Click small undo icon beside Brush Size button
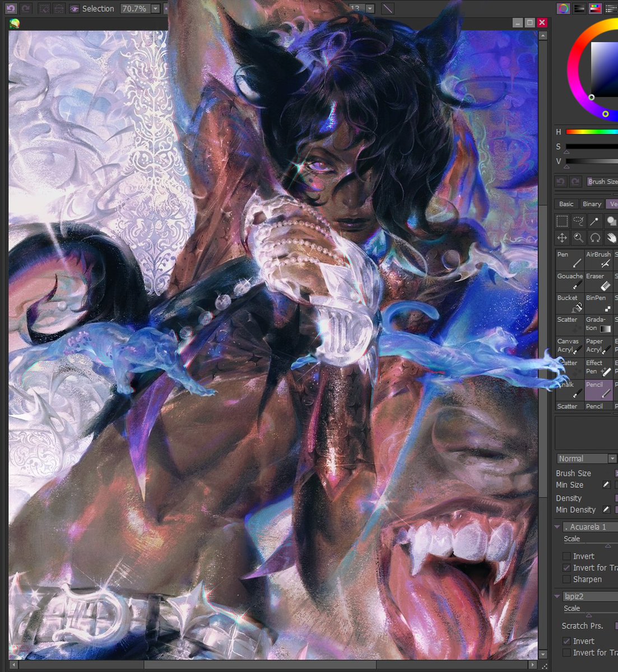This screenshot has height=672, width=618. [x=560, y=181]
